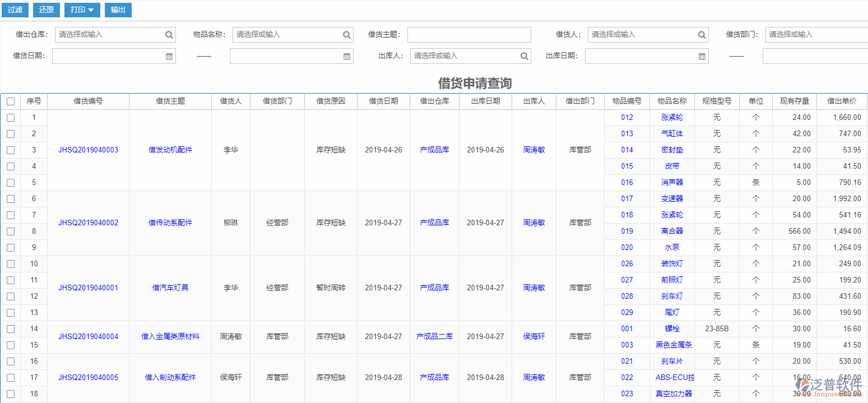
Task: Toggle the select-all checkbox in table header
Action: [11, 101]
